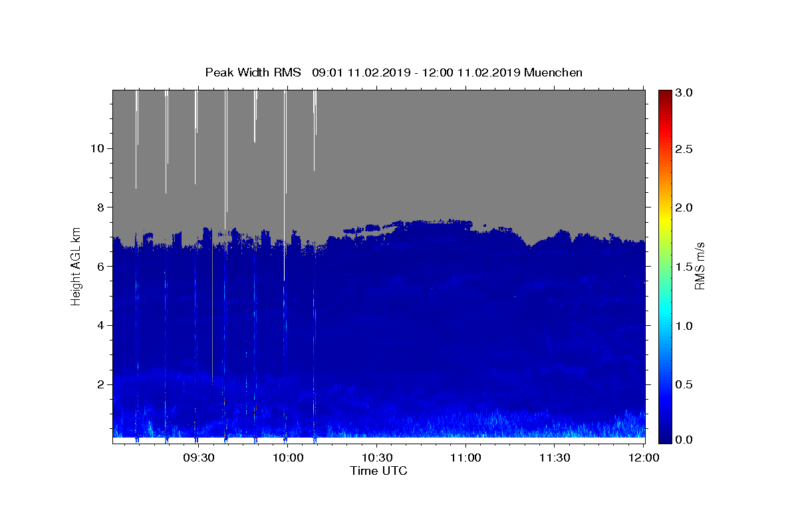Click the colorbar value 1.0

[x=685, y=326]
